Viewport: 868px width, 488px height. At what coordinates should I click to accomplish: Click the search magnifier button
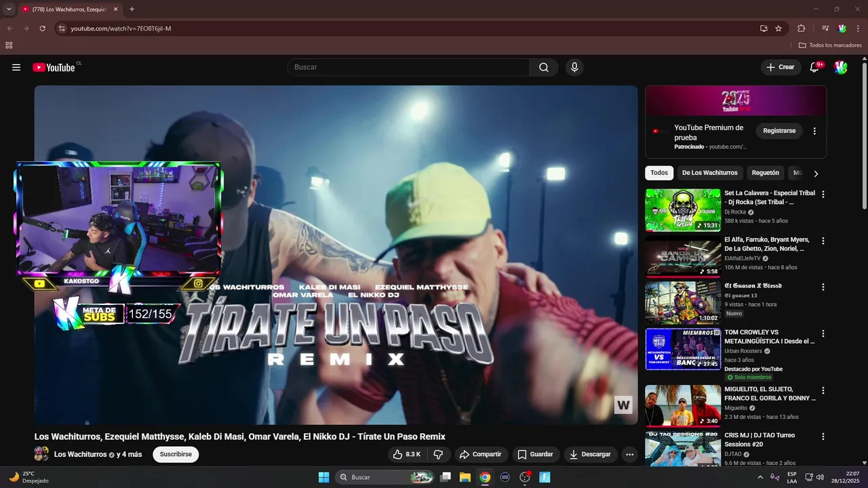pos(544,67)
